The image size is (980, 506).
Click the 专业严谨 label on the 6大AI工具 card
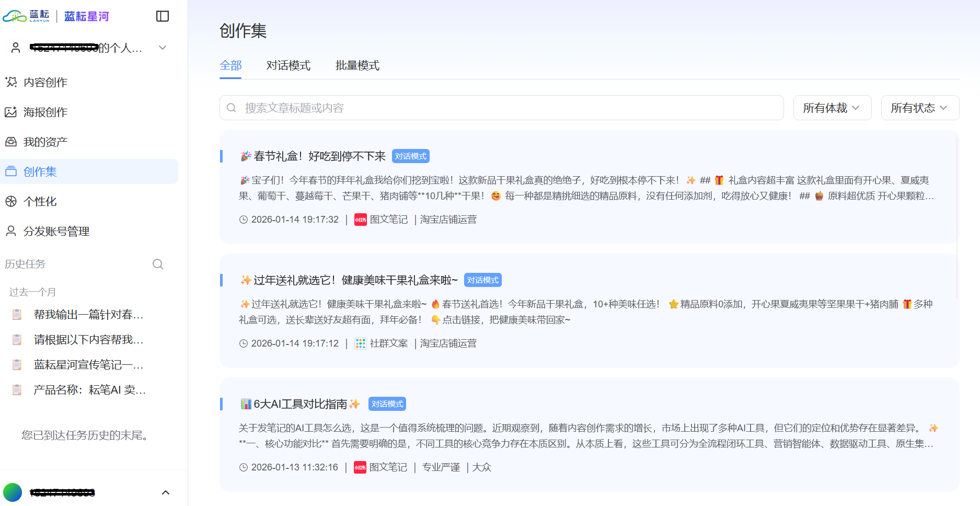pos(441,467)
